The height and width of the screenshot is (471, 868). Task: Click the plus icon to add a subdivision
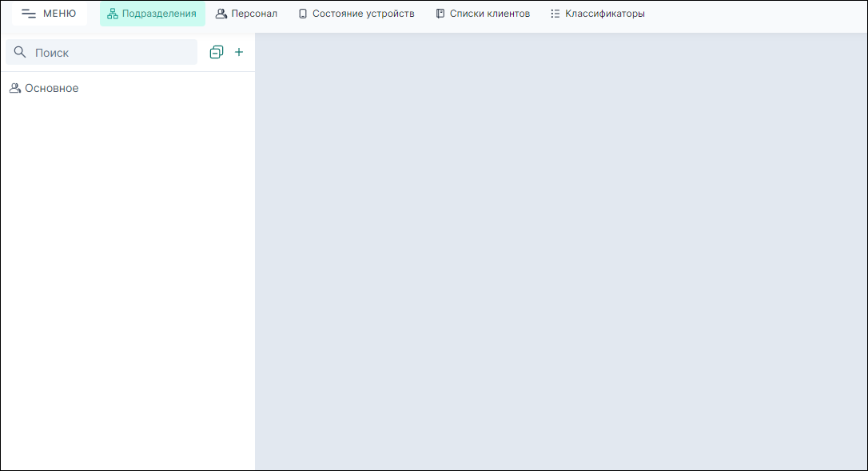[x=238, y=52]
